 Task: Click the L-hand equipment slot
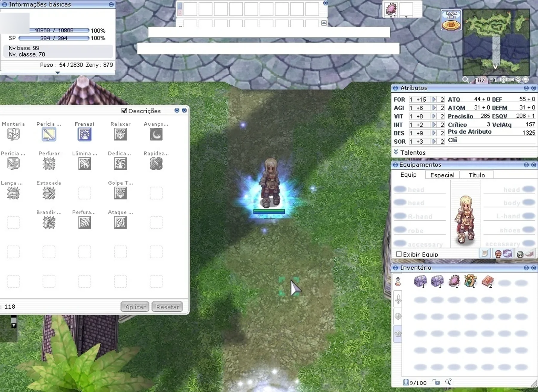tap(509, 216)
